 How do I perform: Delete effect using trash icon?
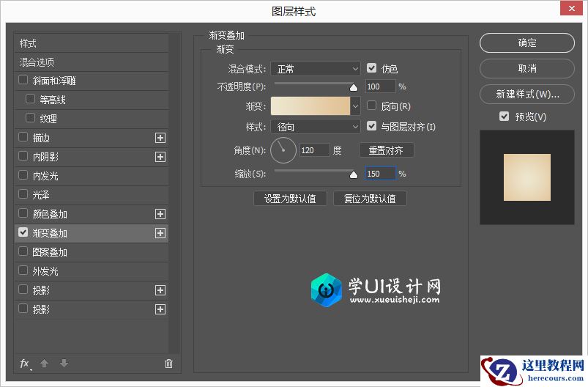168,364
